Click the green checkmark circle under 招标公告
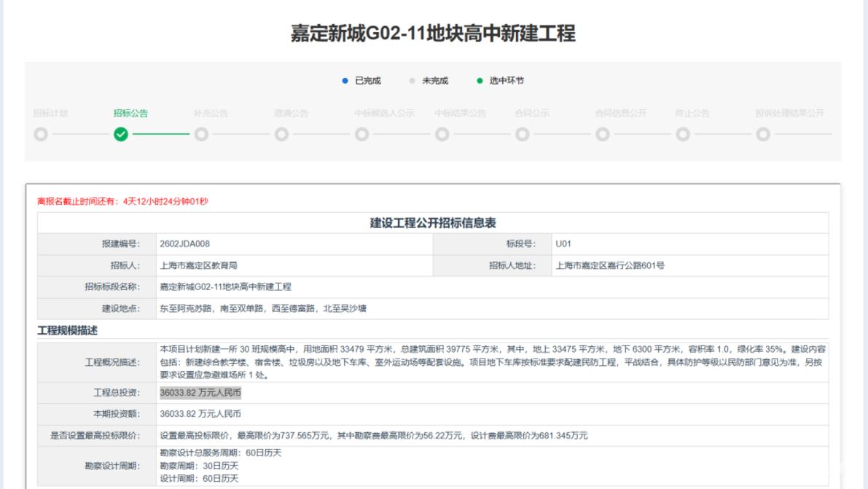 coord(121,134)
